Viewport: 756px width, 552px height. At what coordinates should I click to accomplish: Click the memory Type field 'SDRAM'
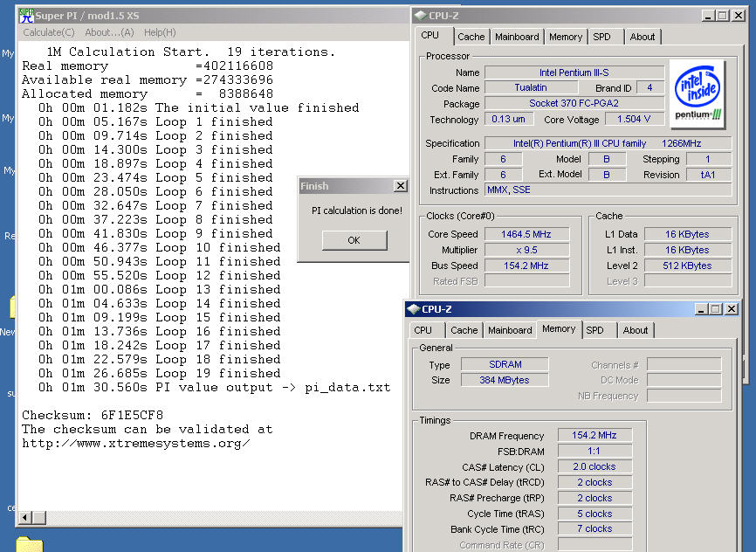(505, 364)
